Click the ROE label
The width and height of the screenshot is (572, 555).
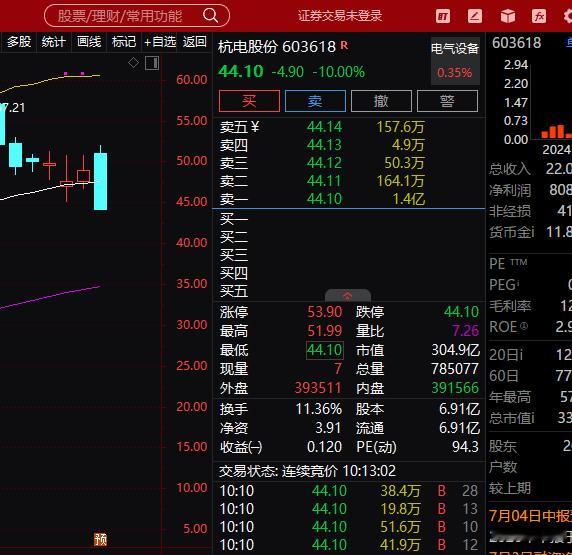point(508,327)
